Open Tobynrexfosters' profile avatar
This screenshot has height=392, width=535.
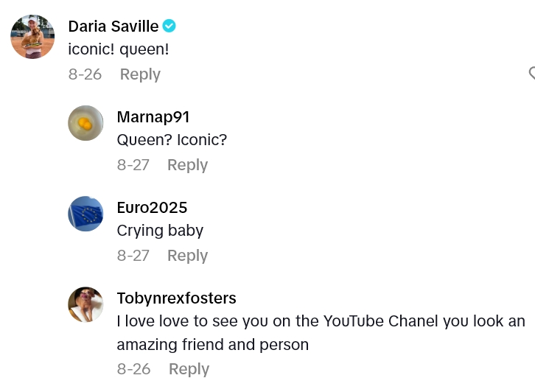pyautogui.click(x=85, y=304)
